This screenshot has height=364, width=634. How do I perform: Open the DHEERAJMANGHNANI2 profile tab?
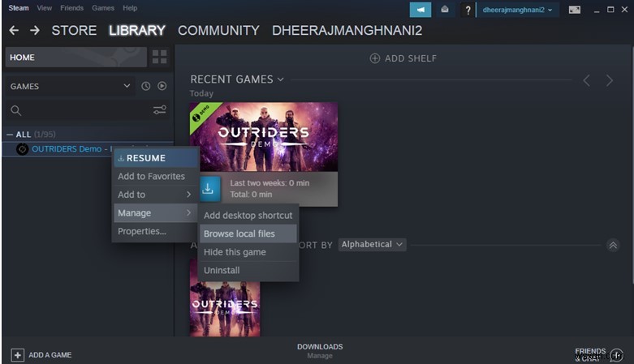[347, 30]
